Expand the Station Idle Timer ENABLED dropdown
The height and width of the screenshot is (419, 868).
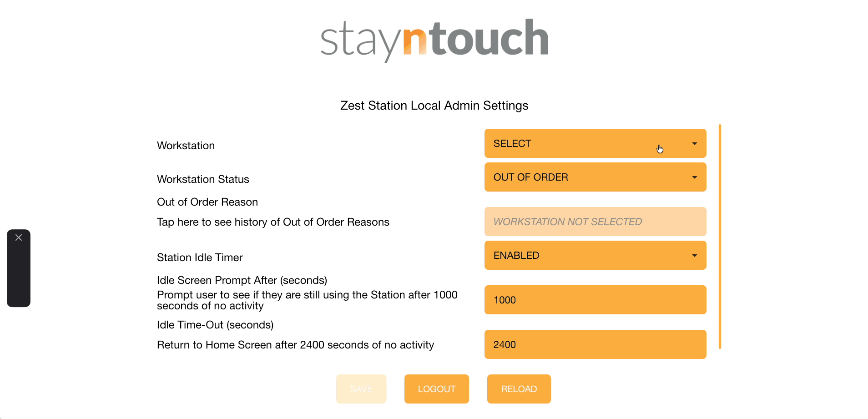pyautogui.click(x=595, y=255)
